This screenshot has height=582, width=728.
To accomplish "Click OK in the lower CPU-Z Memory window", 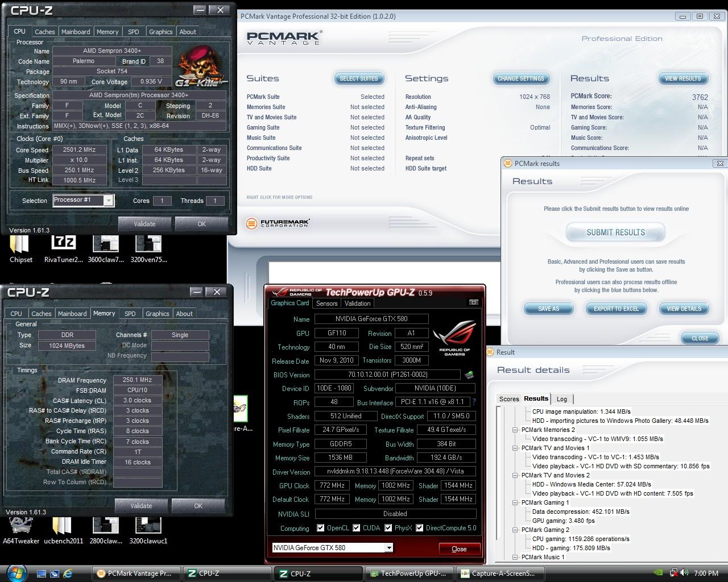I will (x=198, y=506).
